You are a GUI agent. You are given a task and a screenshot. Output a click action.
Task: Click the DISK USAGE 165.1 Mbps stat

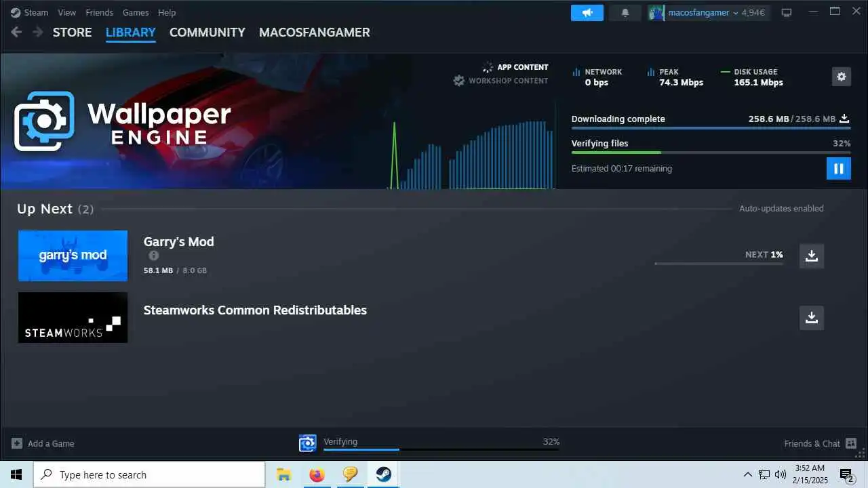(752, 77)
